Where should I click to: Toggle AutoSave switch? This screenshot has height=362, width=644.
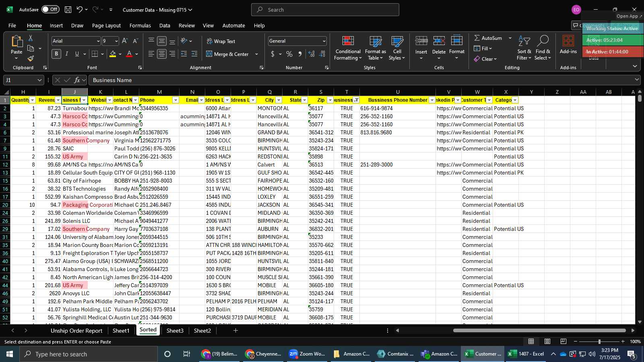coord(50,9)
